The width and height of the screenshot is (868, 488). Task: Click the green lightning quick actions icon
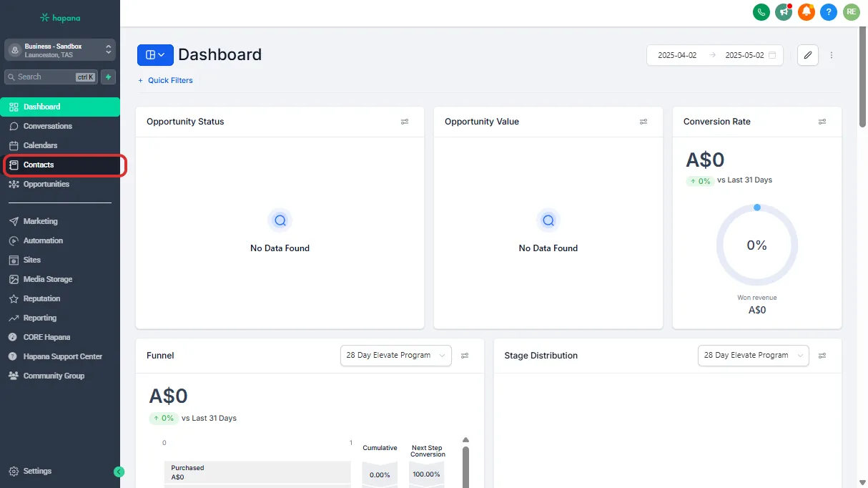point(108,77)
